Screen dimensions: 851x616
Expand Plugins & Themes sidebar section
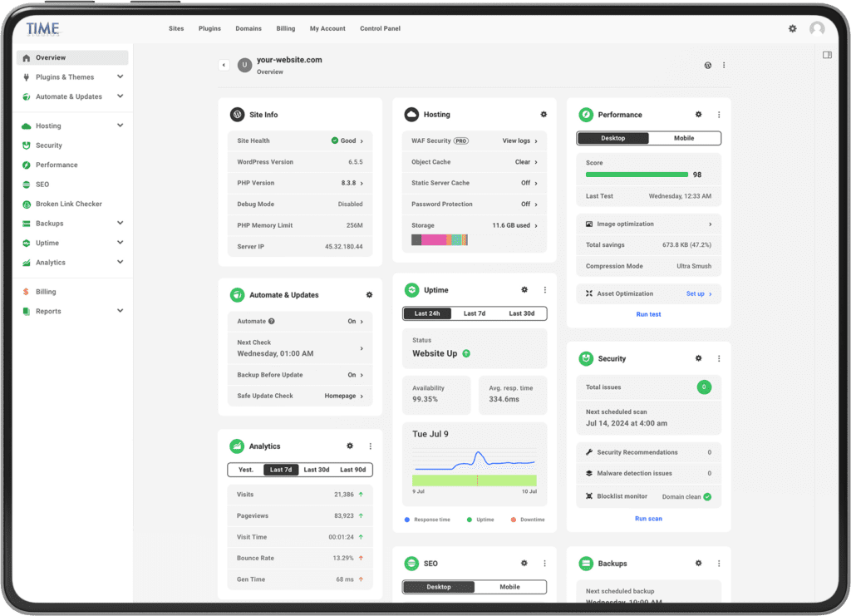(120, 77)
